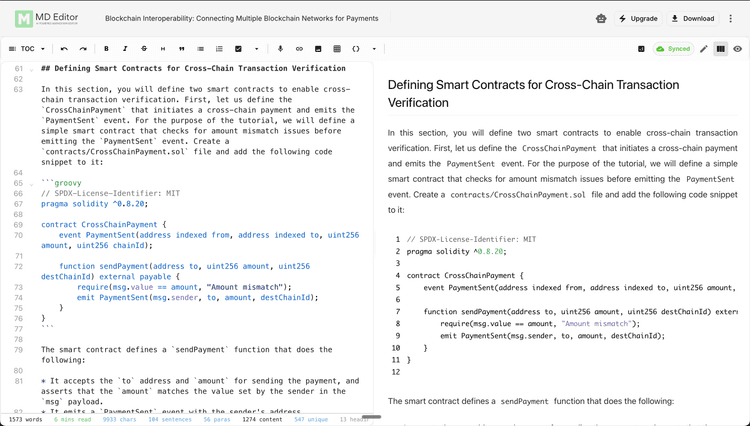Undo the last edit
The height and width of the screenshot is (426, 750).
[x=64, y=48]
